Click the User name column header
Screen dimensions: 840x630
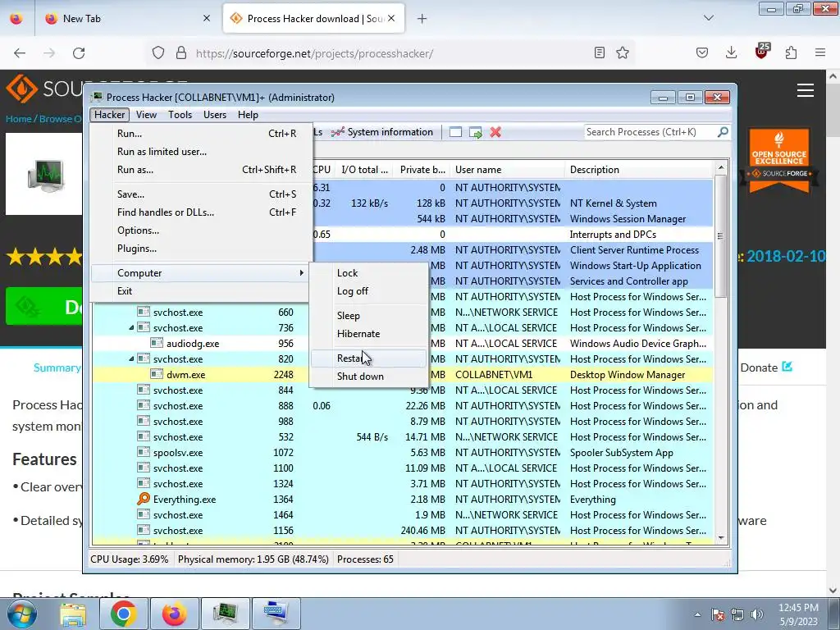tap(507, 170)
